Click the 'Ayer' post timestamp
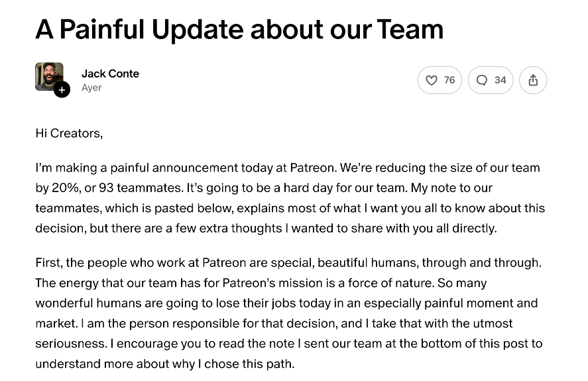Screen dimensions: 588x381 tap(91, 87)
